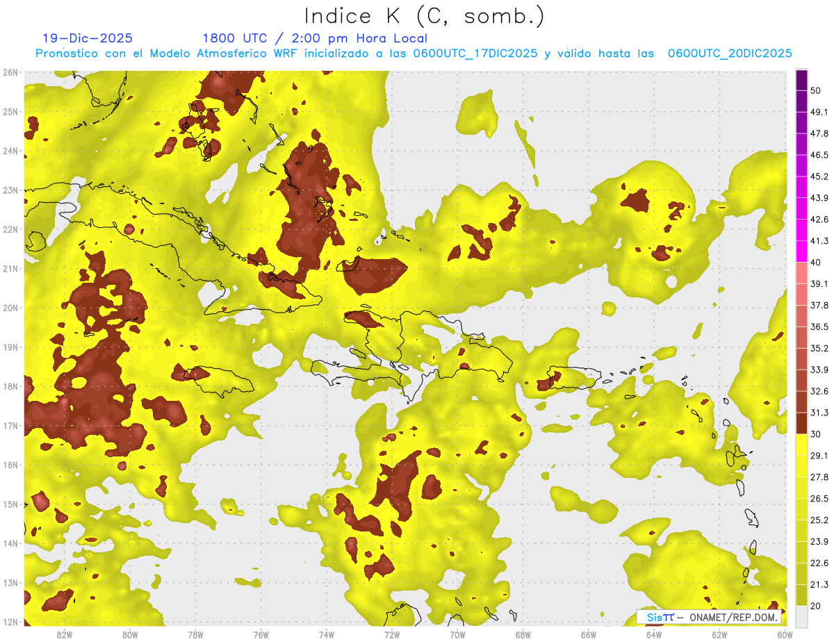Screen dimensions: 834x644
Task: Select the 66W longitude label
Action: coord(588,634)
